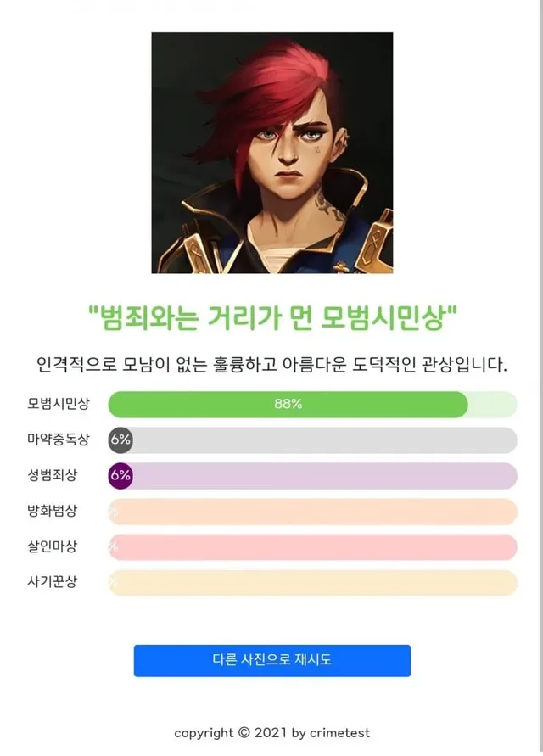Click the lavender 성범죄상 bar track
This screenshot has width=543, height=756.
pos(322,476)
